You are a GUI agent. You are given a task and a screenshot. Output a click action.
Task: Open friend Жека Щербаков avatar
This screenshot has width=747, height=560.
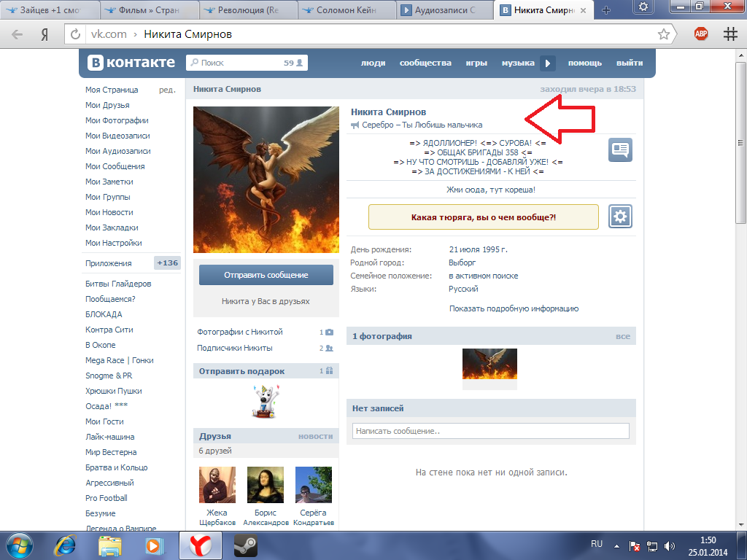pos(217,485)
